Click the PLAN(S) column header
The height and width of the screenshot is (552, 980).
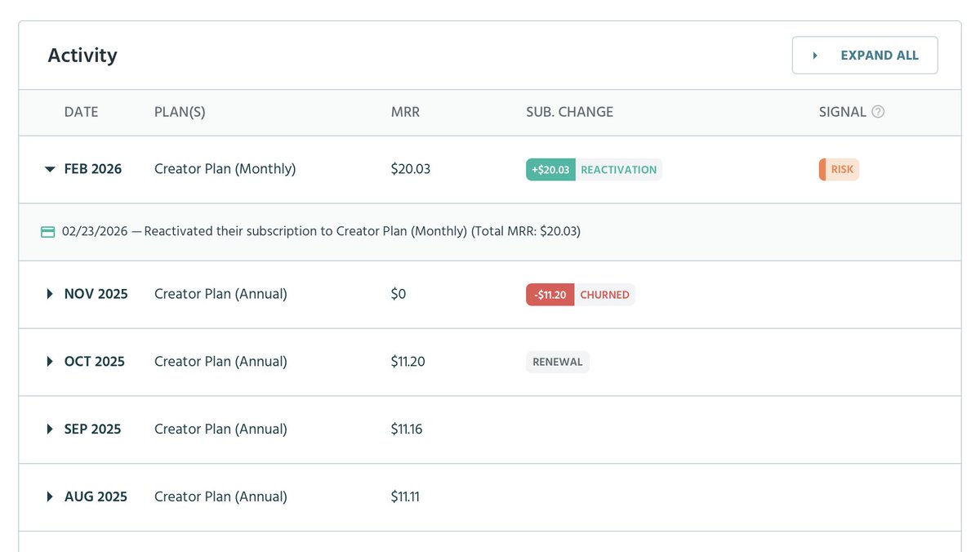pos(180,112)
